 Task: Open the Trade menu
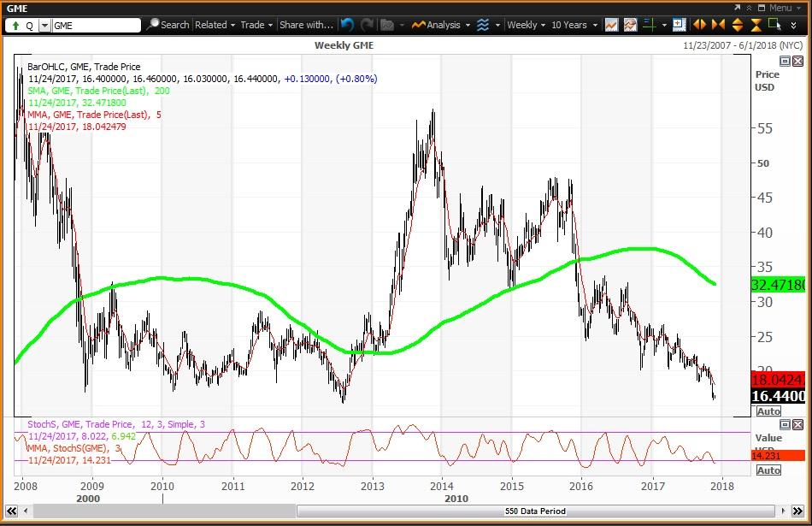256,25
